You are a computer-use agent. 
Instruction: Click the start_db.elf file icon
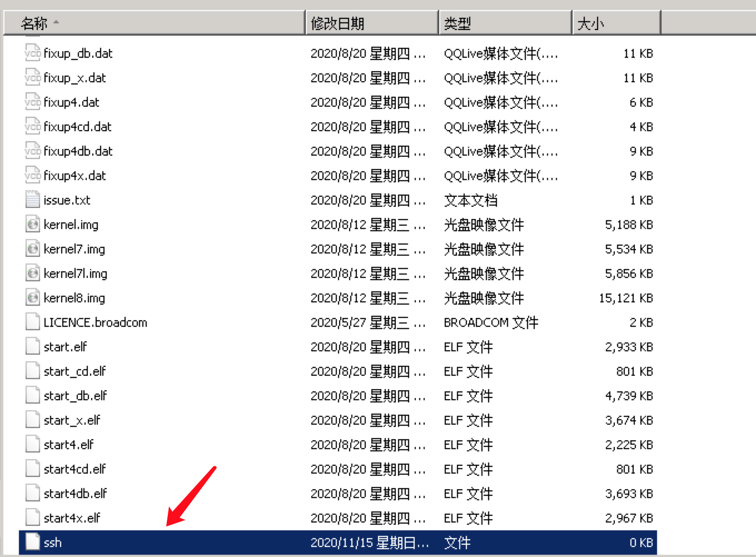point(33,395)
